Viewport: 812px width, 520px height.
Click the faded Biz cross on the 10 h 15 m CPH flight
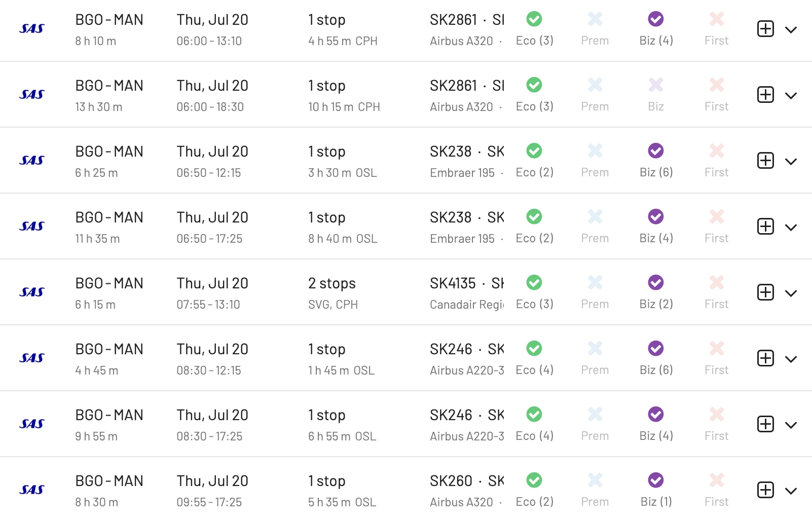click(x=656, y=85)
